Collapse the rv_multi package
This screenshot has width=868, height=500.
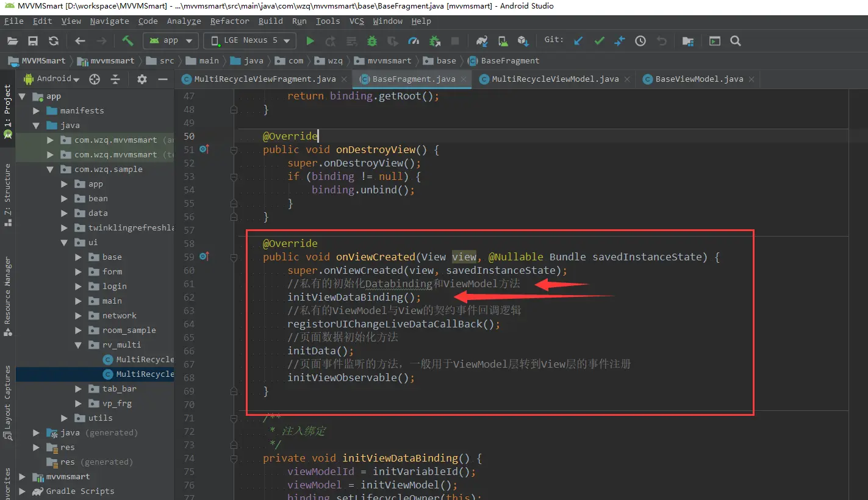[x=79, y=345]
